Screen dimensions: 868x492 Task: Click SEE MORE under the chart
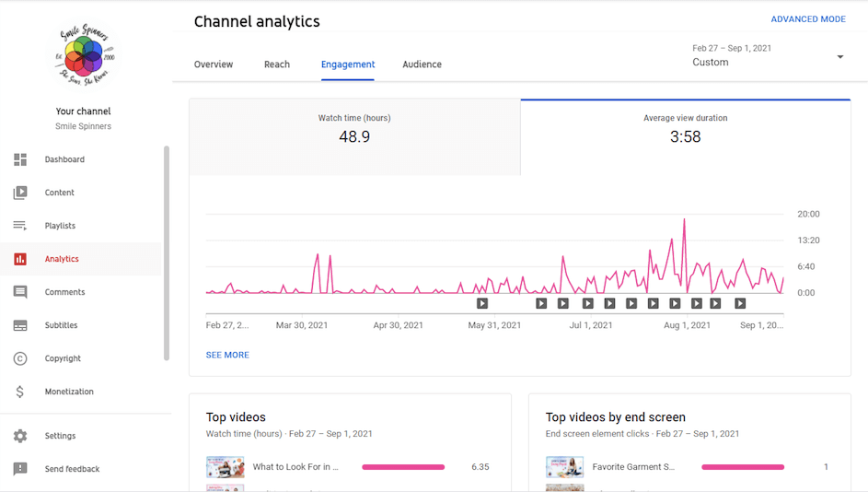pyautogui.click(x=227, y=355)
